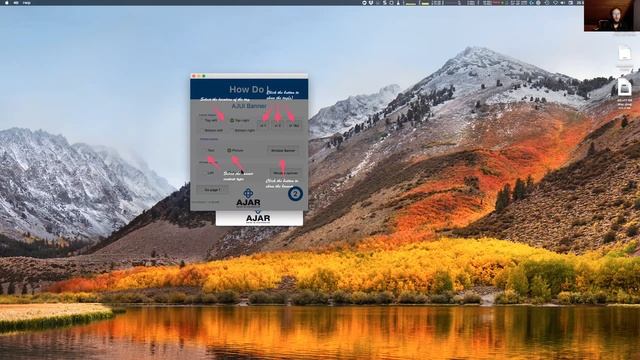
Task: Click the upper banner button beside Picture
Action: click(283, 150)
